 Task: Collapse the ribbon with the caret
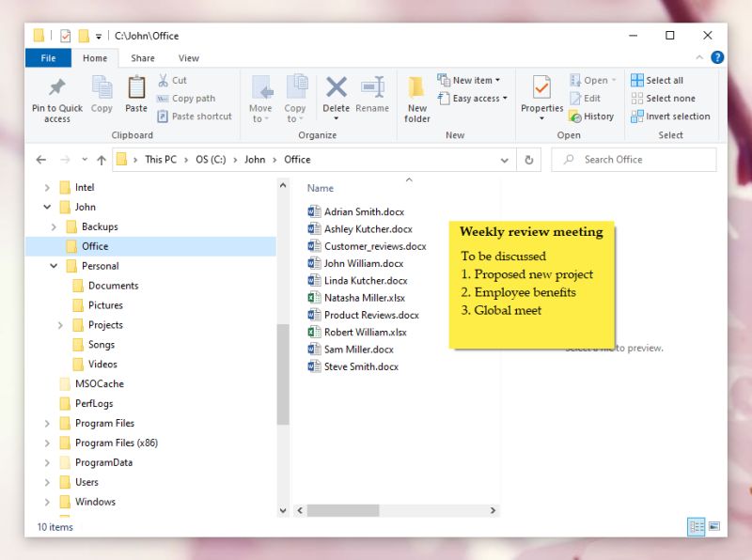point(699,57)
